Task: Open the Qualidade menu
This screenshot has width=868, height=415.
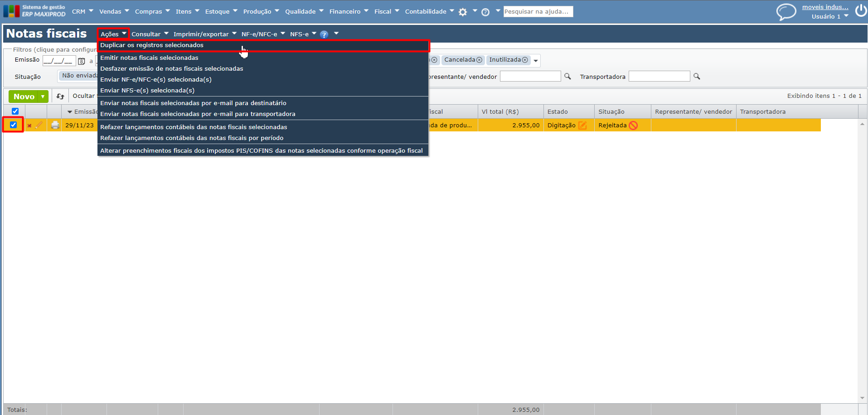Action: [x=304, y=11]
